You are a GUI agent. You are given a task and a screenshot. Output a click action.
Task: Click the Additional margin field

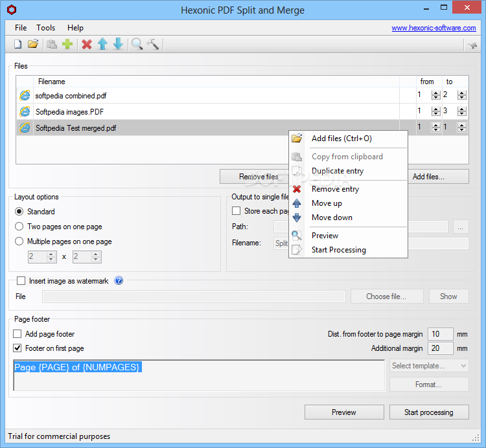(441, 348)
